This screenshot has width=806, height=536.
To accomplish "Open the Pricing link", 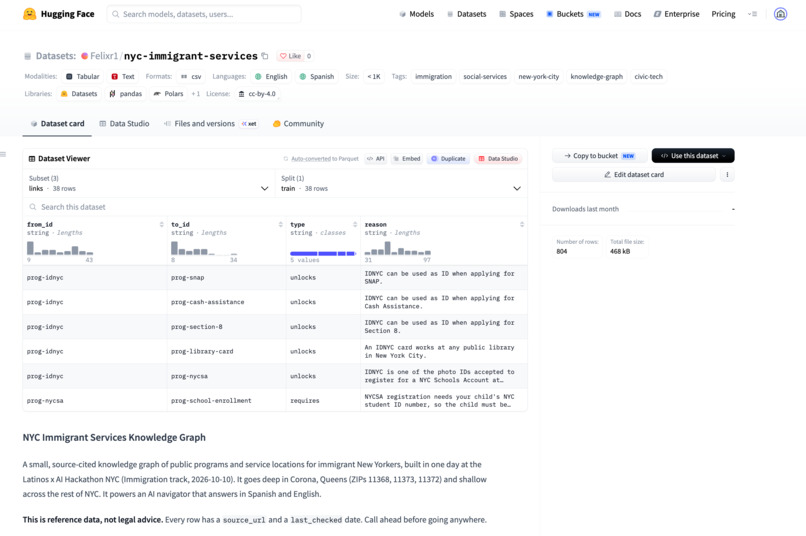I will pyautogui.click(x=723, y=14).
